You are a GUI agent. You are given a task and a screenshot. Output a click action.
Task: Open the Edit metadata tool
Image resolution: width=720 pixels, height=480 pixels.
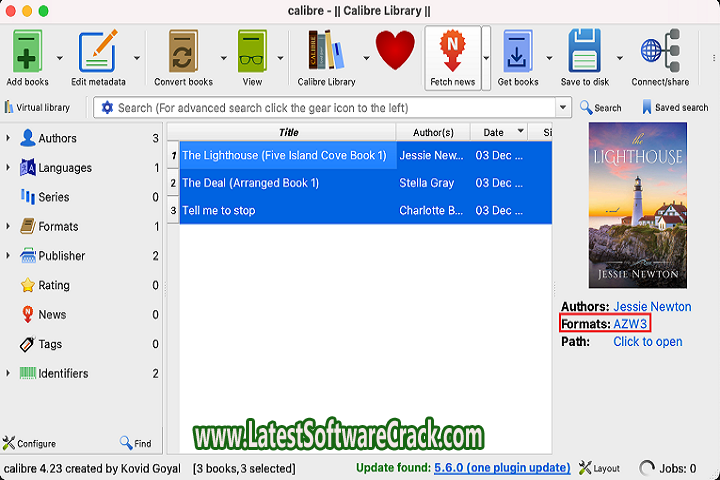98,50
